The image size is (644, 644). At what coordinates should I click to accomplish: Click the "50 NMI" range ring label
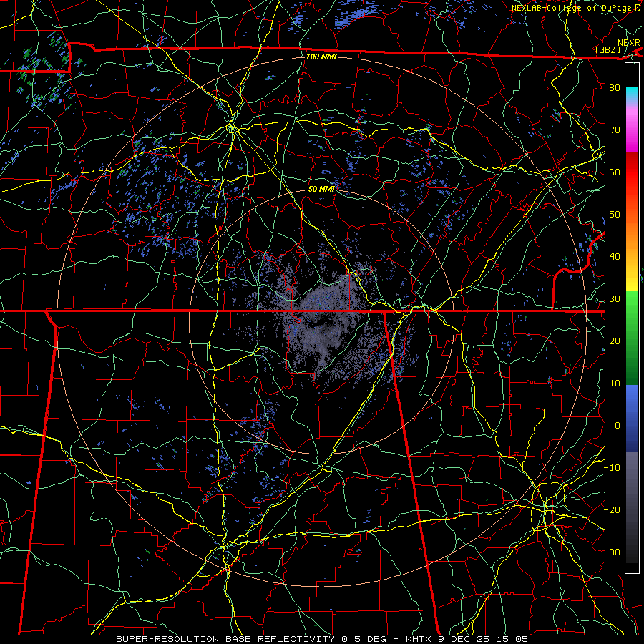[321, 190]
